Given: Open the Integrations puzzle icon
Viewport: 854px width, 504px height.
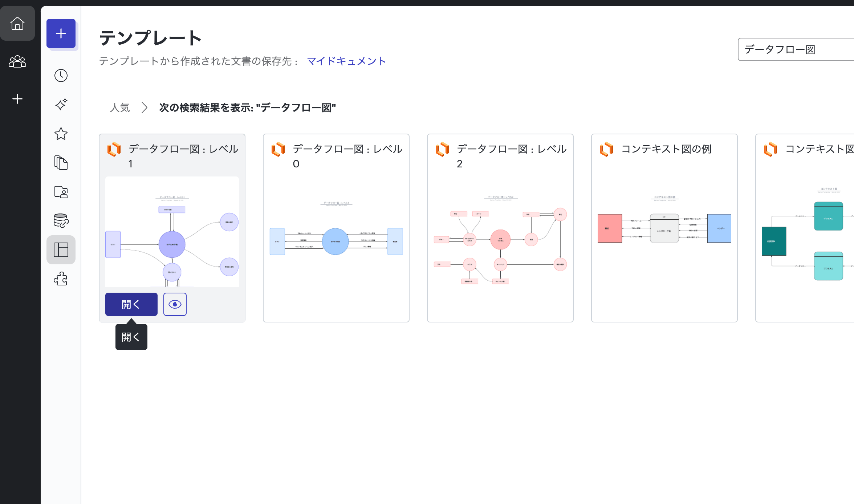Looking at the screenshot, I should [x=61, y=279].
